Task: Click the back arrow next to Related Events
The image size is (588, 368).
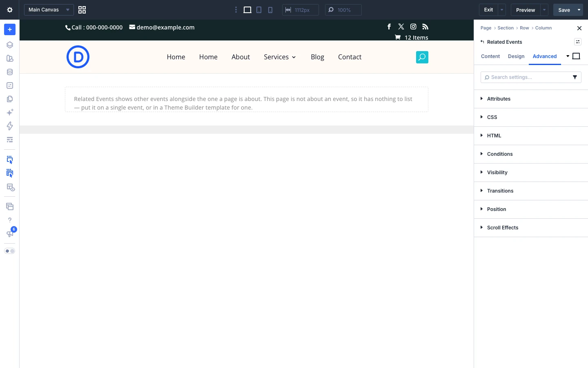Action: [482, 42]
